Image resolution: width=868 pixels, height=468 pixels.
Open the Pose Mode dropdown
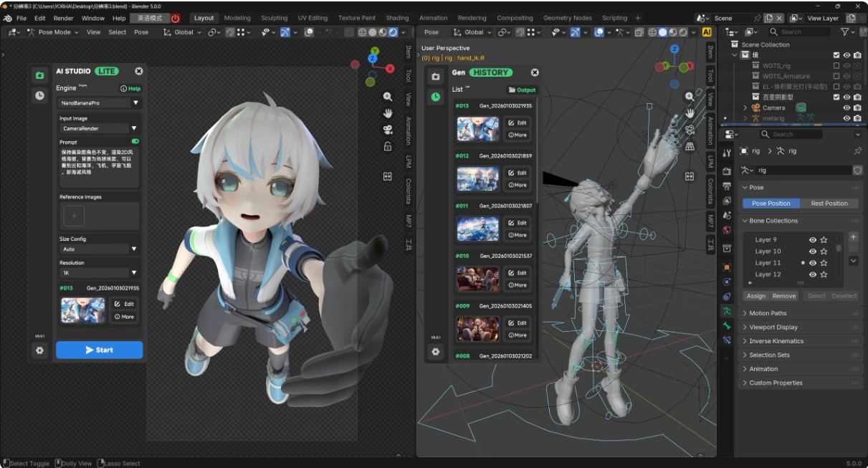click(x=52, y=32)
